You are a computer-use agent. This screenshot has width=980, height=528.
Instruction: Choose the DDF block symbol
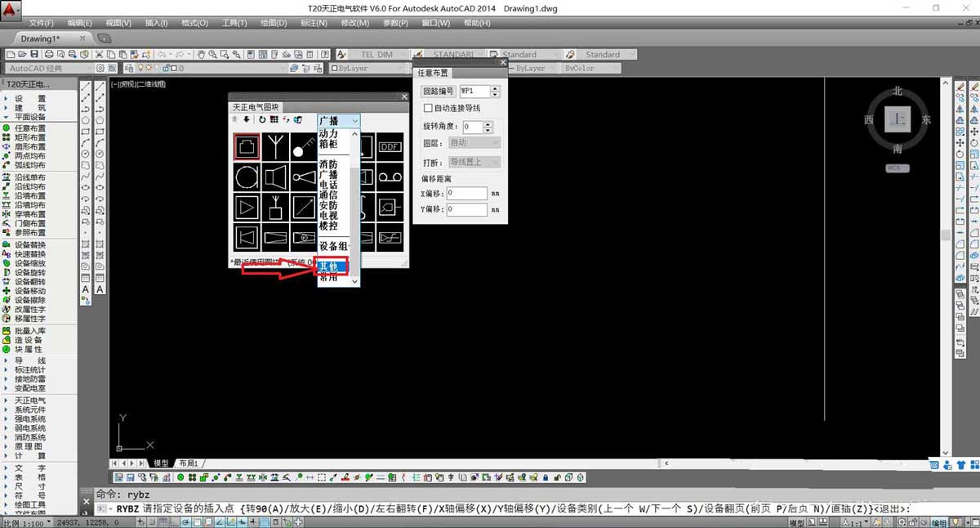coord(390,146)
